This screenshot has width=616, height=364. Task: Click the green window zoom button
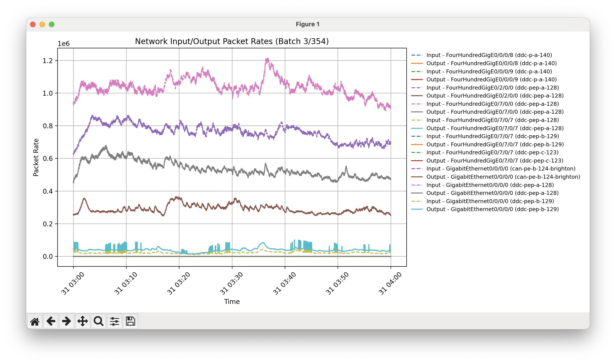click(x=52, y=24)
